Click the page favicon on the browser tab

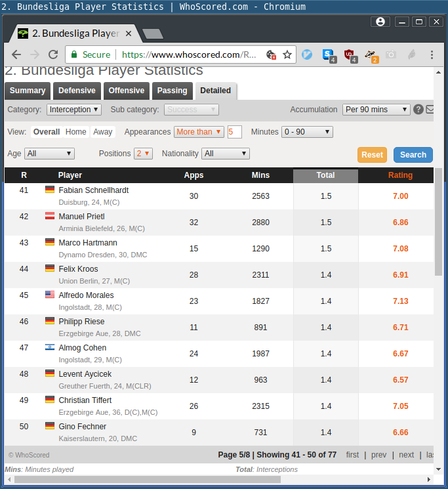(x=23, y=33)
